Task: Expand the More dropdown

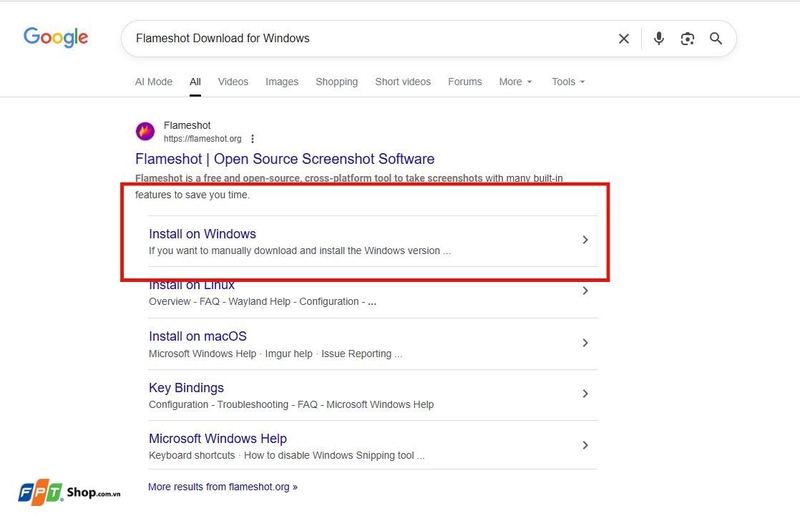Action: click(515, 82)
